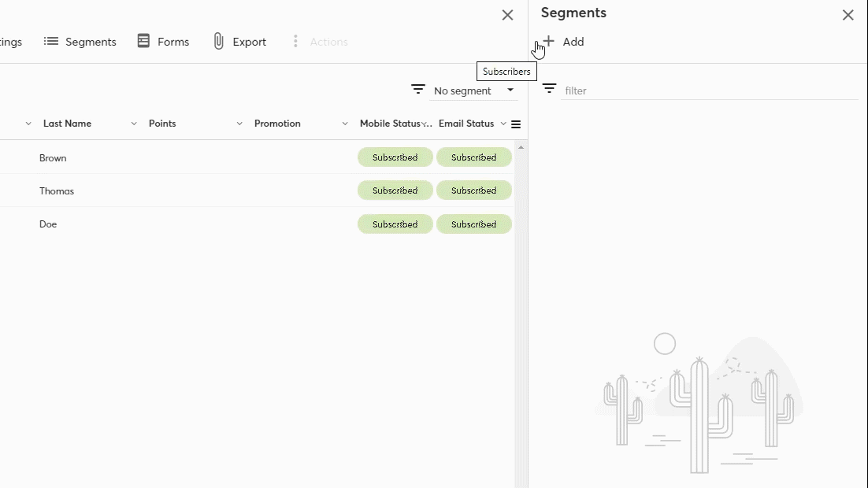868x488 pixels.
Task: Click the Segments list icon in toolbar
Action: coord(51,42)
